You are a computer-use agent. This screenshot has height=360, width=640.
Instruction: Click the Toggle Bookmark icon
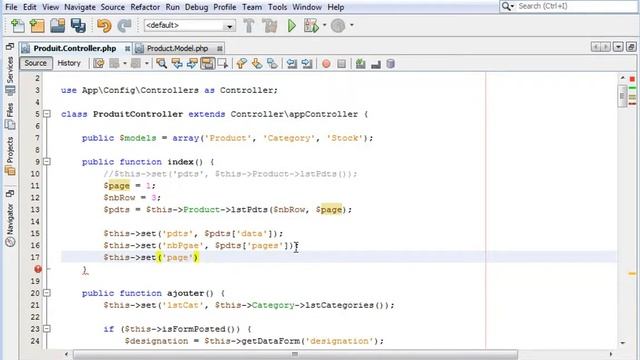pyautogui.click(x=272, y=63)
